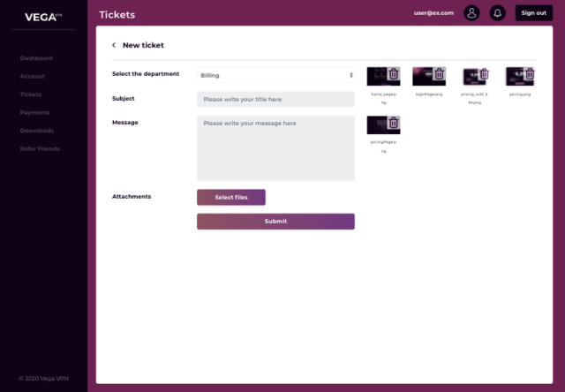Open Refer Friends in the sidebar
The width and height of the screenshot is (565, 392).
(x=40, y=148)
